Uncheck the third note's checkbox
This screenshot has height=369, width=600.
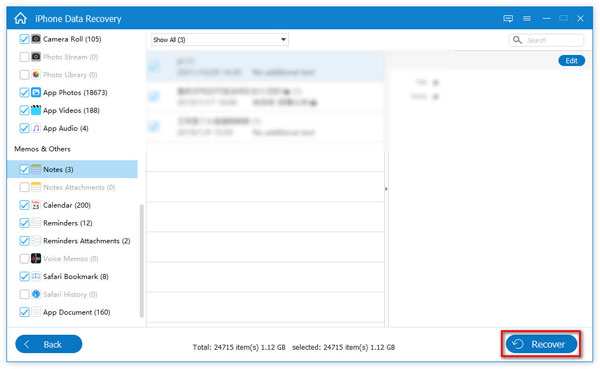click(154, 126)
